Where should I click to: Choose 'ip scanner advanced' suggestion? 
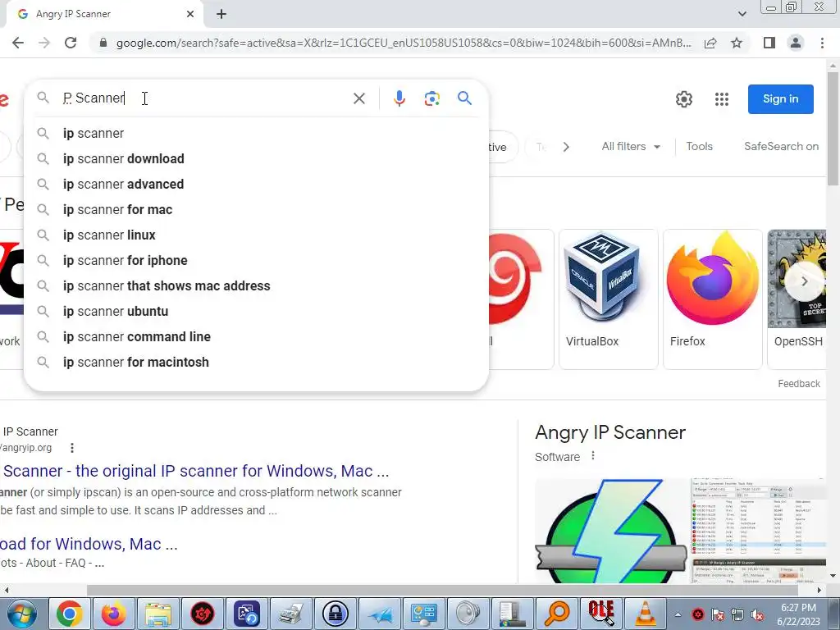point(256,185)
